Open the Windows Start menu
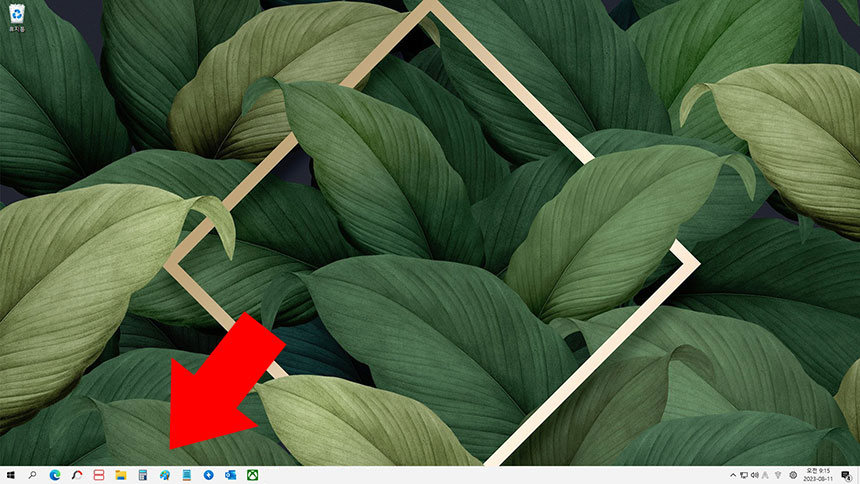860x484 pixels. click(x=10, y=475)
